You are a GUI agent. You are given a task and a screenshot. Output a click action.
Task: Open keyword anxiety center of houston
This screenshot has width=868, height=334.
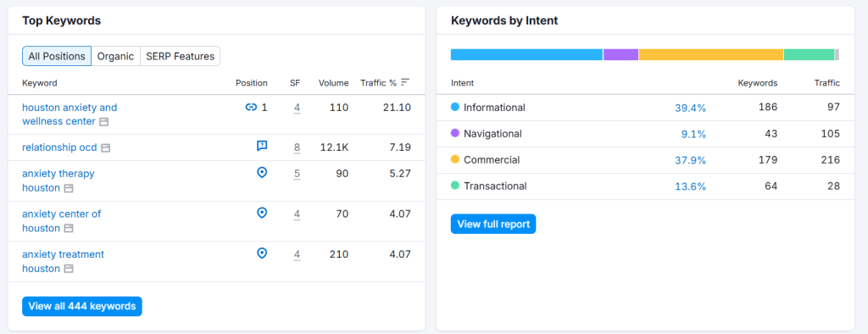pyautogui.click(x=61, y=221)
